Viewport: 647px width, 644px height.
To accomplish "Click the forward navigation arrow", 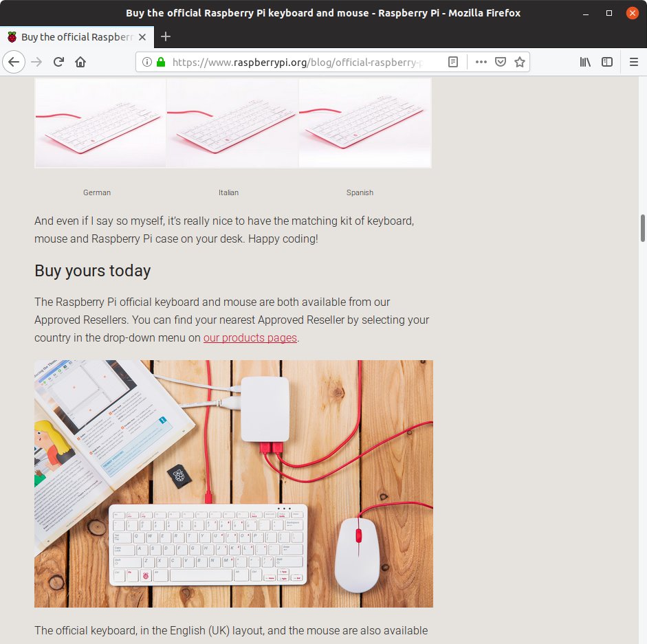I will [36, 62].
